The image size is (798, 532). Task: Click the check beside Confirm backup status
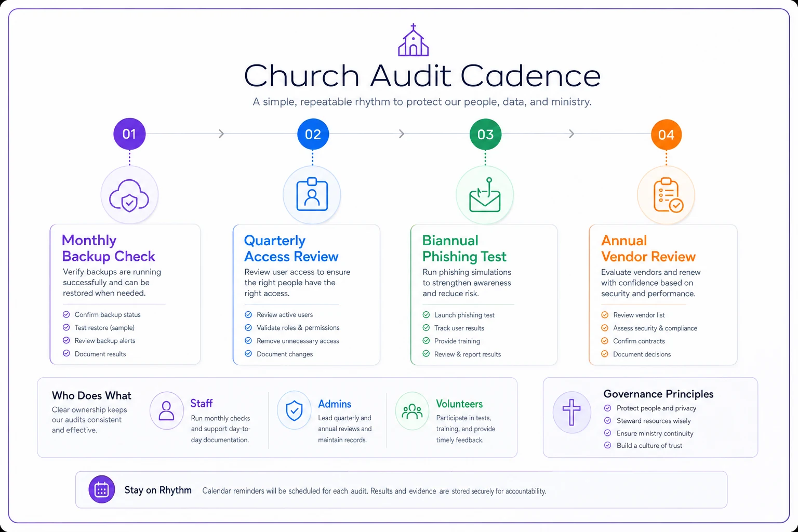66,314
